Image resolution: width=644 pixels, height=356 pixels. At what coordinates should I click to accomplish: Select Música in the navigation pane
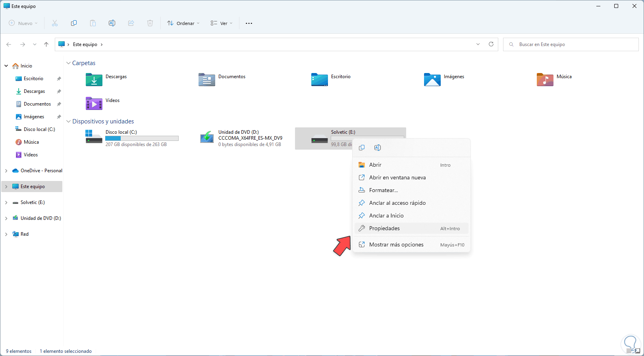pos(32,142)
